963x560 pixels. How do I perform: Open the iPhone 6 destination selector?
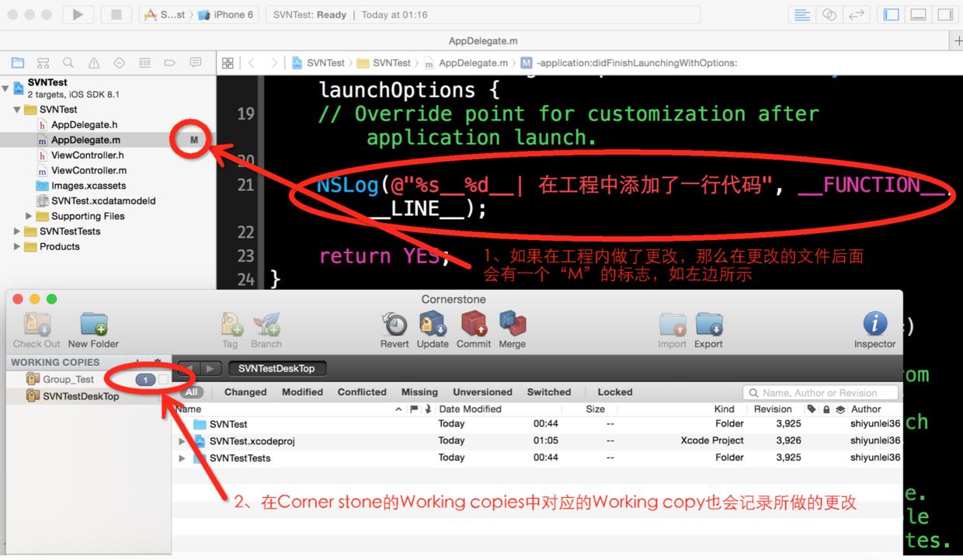pos(227,15)
